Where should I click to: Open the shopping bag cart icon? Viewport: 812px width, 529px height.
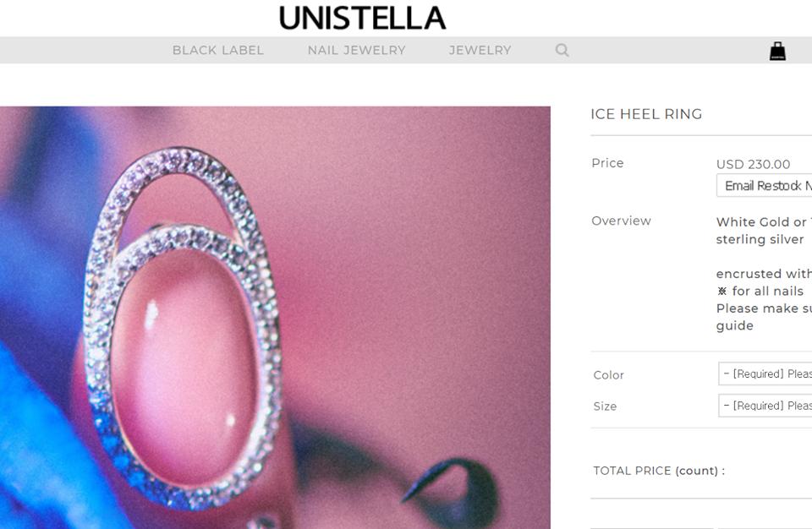tap(777, 52)
